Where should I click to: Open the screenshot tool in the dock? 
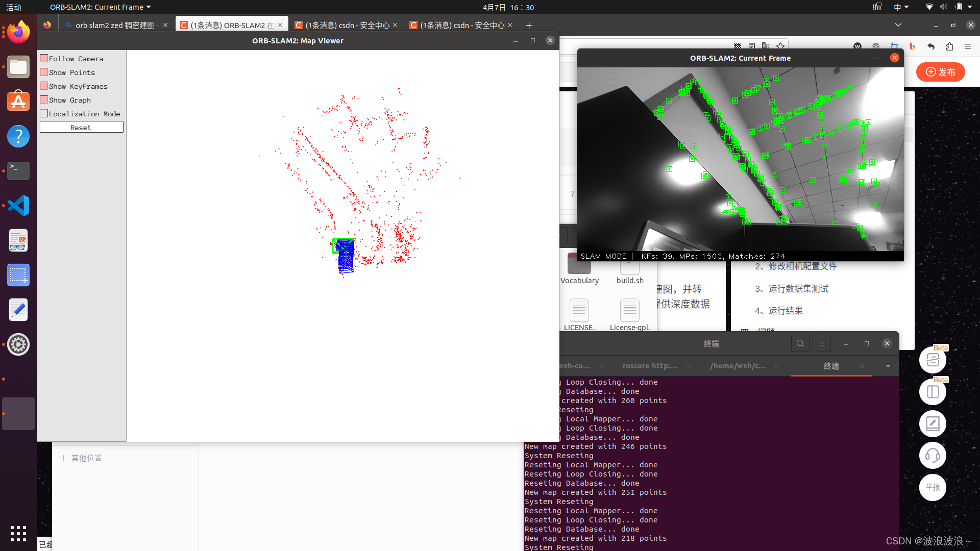click(18, 275)
